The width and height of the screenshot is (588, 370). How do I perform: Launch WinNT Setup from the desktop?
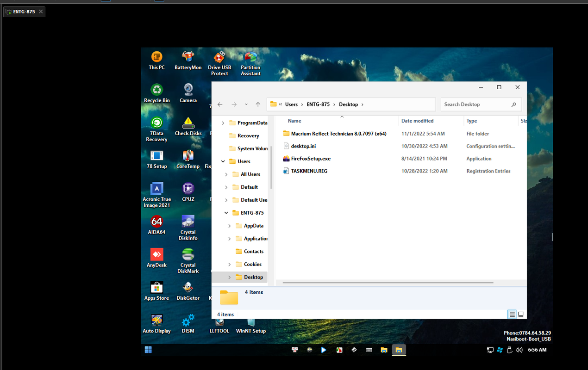[x=251, y=326]
